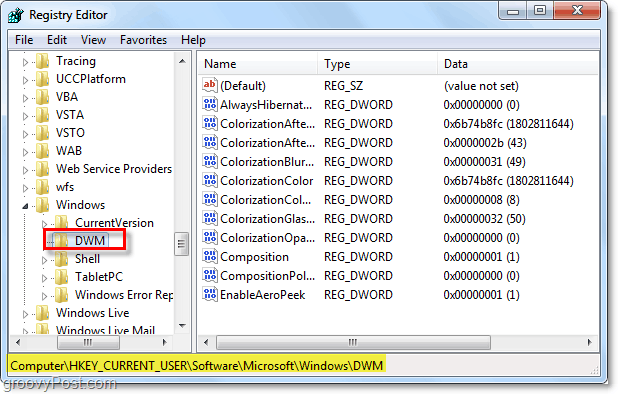Click data cell 0x0000002b (43)
The image size is (618, 394).
point(485,143)
